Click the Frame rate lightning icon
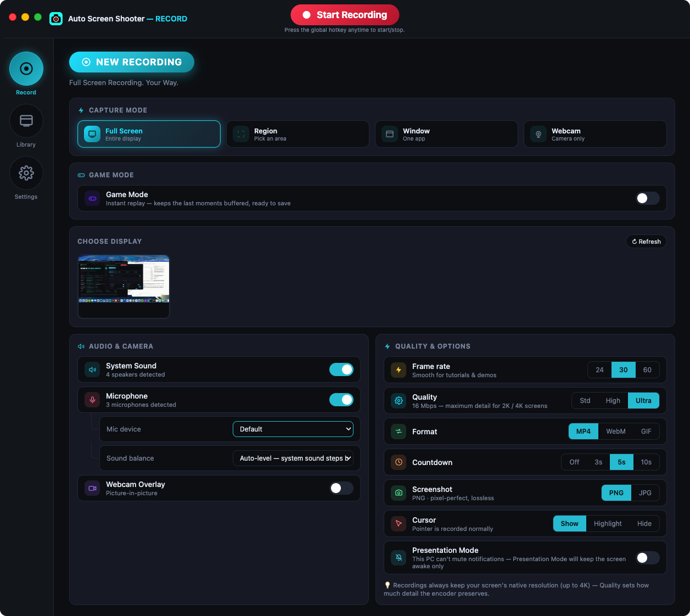This screenshot has height=616, width=690. [x=399, y=370]
